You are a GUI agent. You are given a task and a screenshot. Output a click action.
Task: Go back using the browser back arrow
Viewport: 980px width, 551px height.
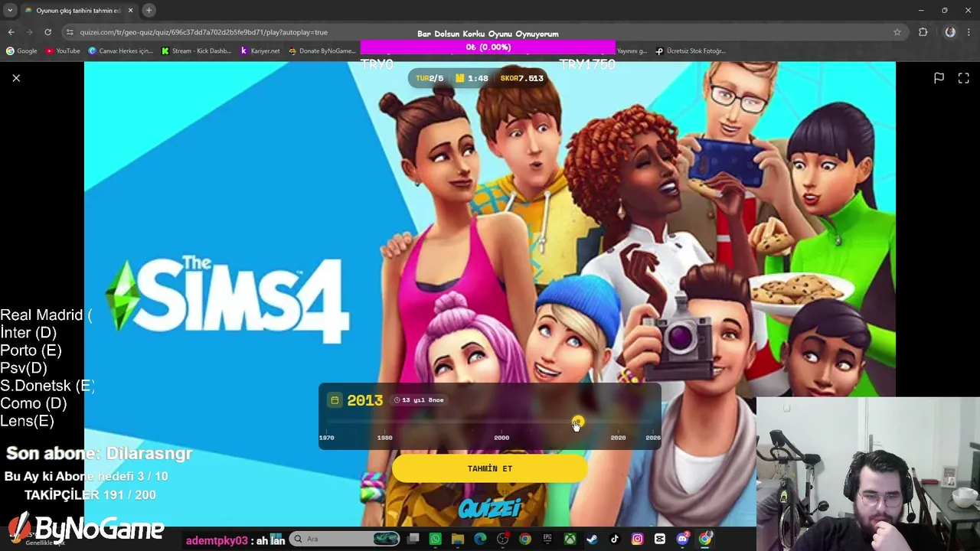(11, 32)
